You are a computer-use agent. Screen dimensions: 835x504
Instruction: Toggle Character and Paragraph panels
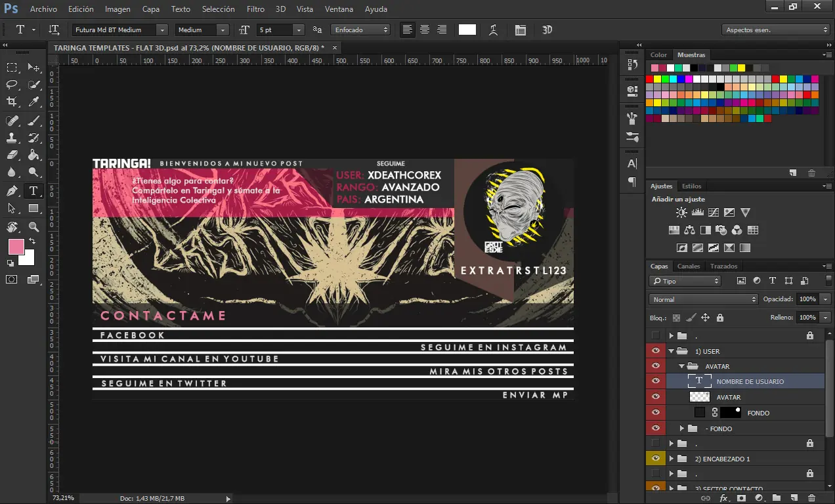[x=521, y=30]
